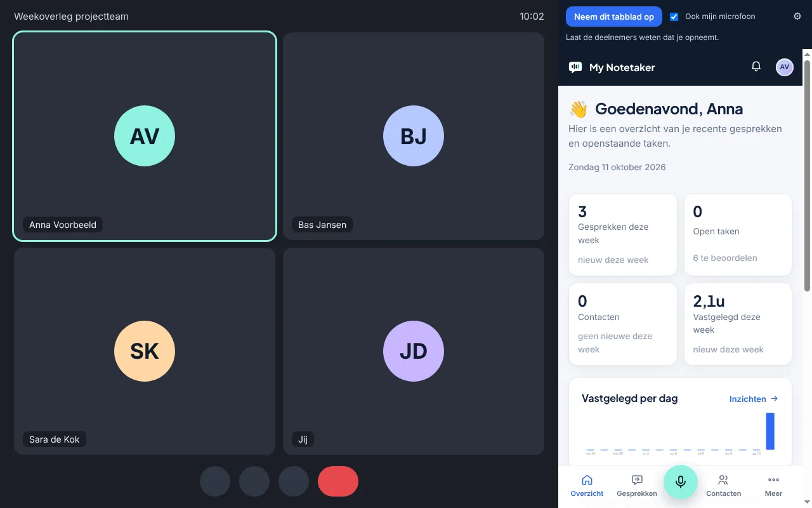Switch to the Gesprekken tab
This screenshot has height=508, width=812.
coord(637,486)
